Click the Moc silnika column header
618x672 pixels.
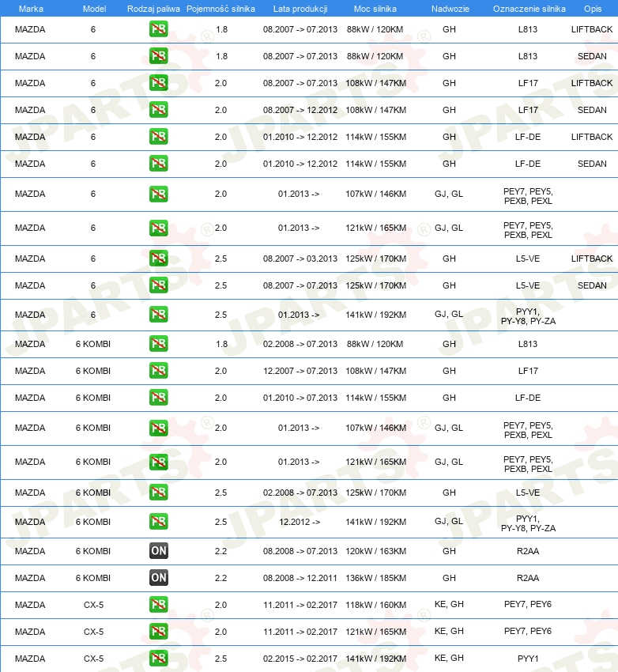click(375, 9)
